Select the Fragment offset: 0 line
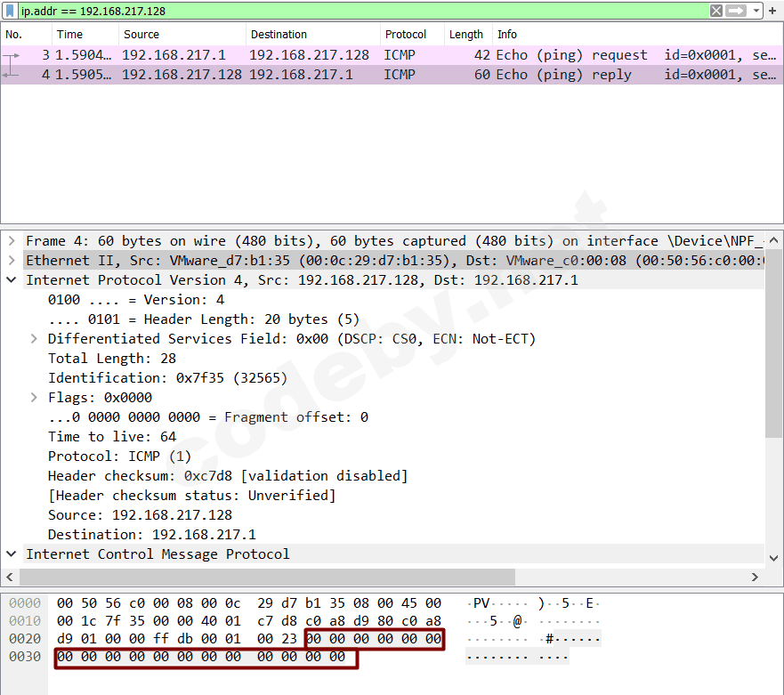 click(x=208, y=417)
